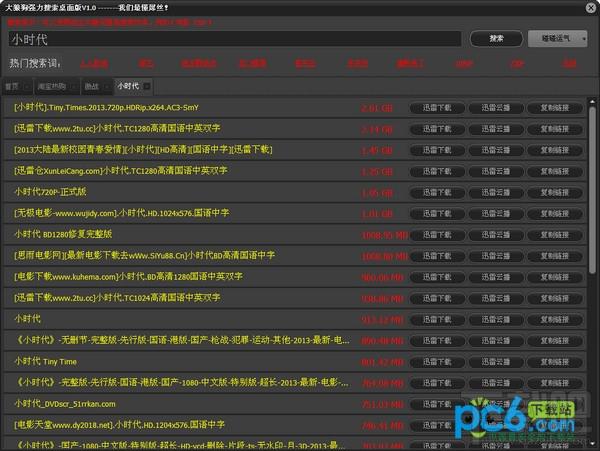Screen dimensions: 600x451
Task: Select result [2013大陆最新校园青春爱情][小时代][HD高清]
Action: pyautogui.click(x=143, y=150)
